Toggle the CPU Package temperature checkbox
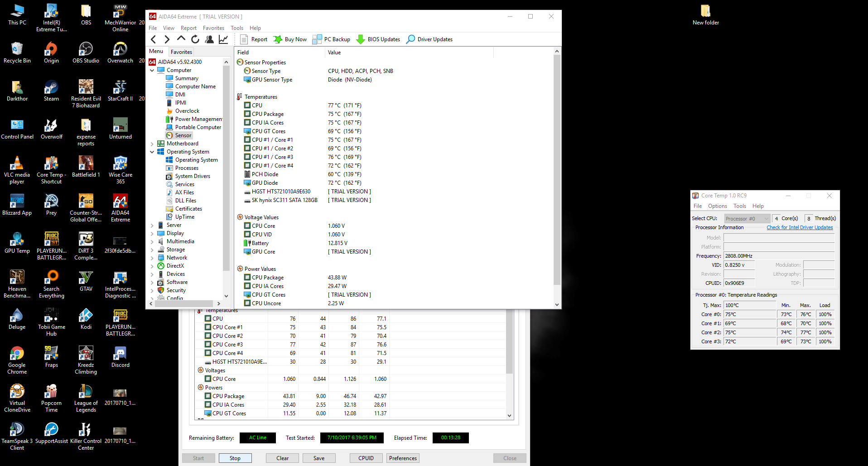Screen dimensions: 868x466 (x=247, y=114)
